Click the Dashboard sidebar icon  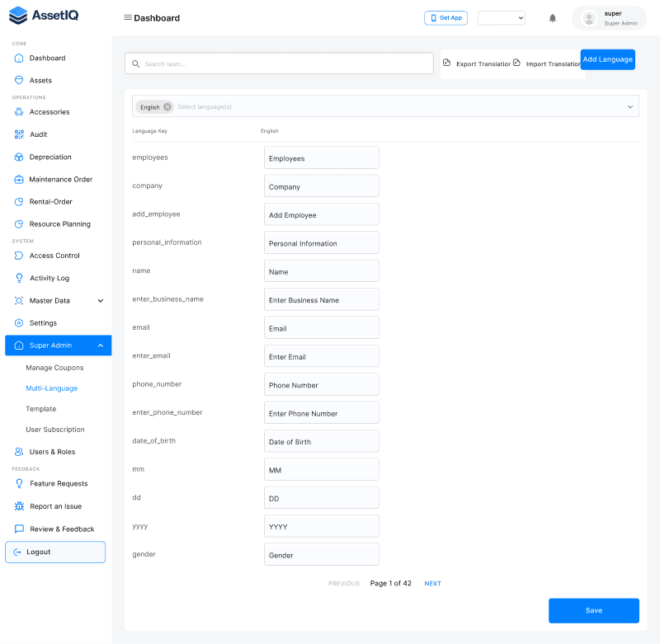(x=19, y=58)
